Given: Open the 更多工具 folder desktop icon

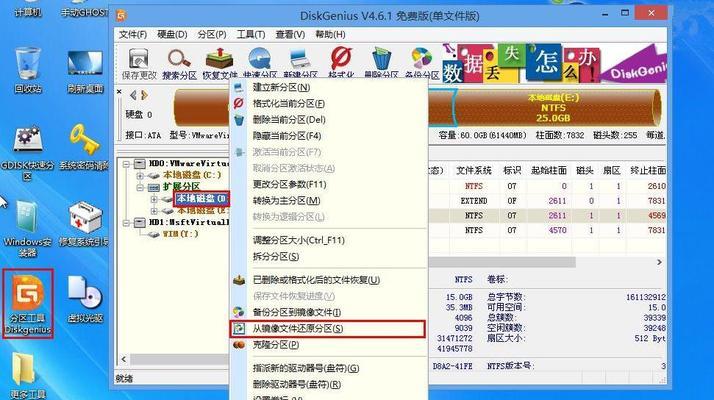Looking at the screenshot, I should [x=27, y=376].
